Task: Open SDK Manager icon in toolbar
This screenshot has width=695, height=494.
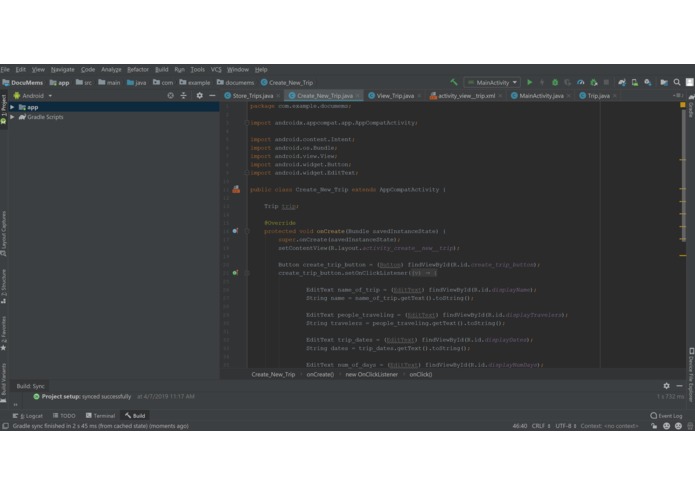Action: coord(648,82)
